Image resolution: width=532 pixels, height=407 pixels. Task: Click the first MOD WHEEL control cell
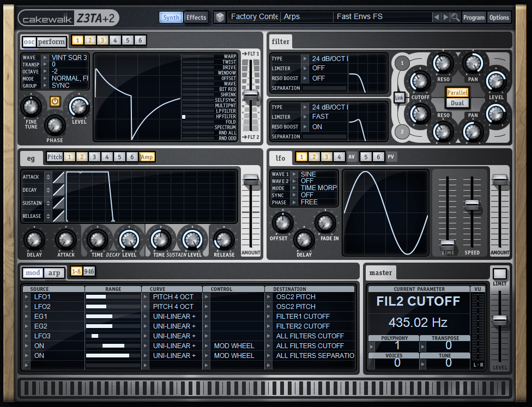click(234, 345)
